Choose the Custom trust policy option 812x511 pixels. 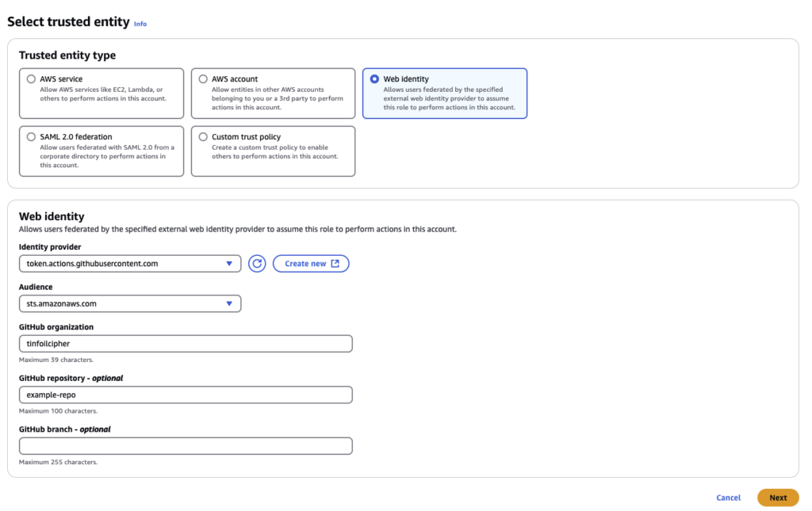click(204, 137)
